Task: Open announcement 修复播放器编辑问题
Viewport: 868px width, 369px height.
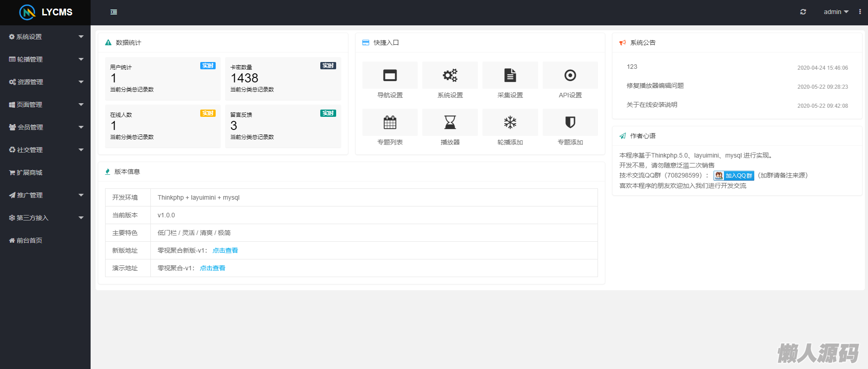Action: click(x=655, y=86)
